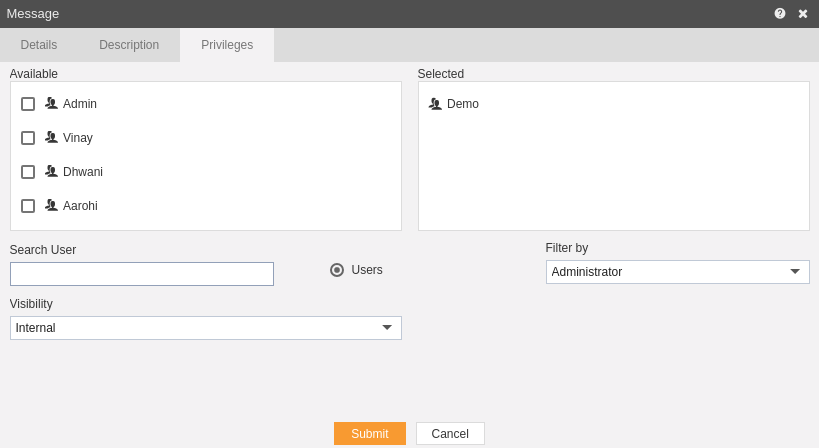The width and height of the screenshot is (819, 448).
Task: Check the Admin checkbox
Action: tap(28, 104)
